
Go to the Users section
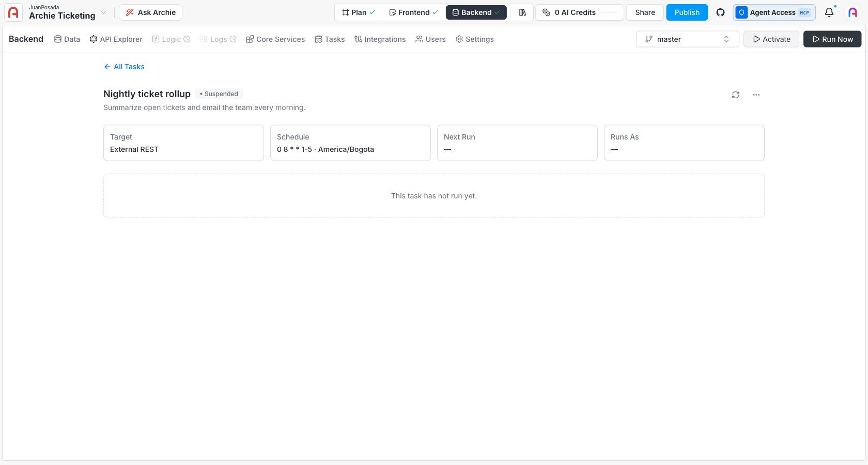pos(430,39)
